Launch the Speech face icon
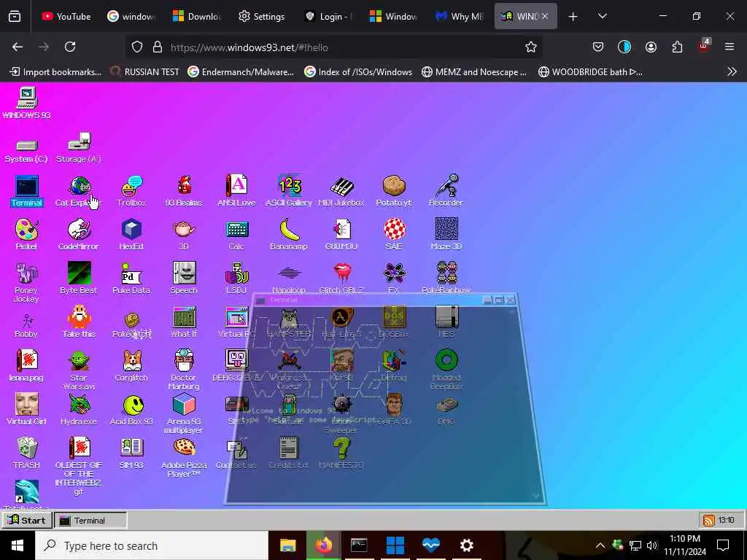The image size is (747, 560). coord(184,278)
